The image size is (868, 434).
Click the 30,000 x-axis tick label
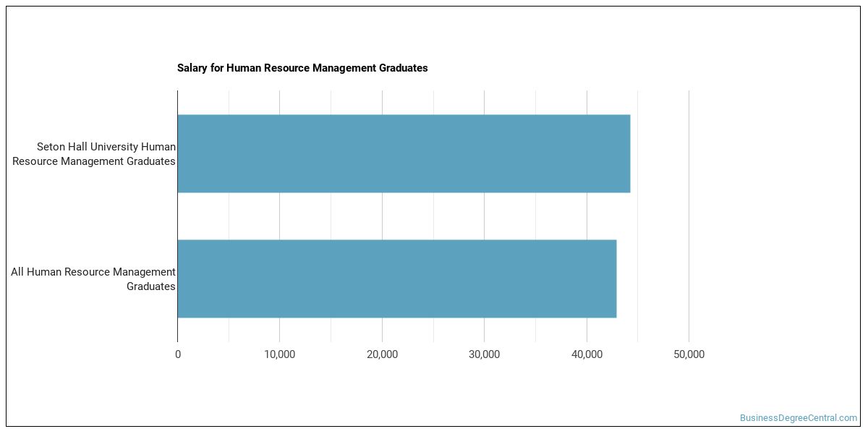pyautogui.click(x=485, y=354)
